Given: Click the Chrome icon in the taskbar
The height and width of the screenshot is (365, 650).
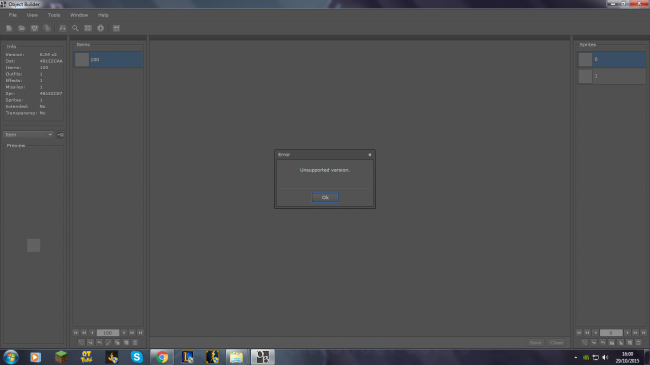Looking at the screenshot, I should click(x=162, y=357).
